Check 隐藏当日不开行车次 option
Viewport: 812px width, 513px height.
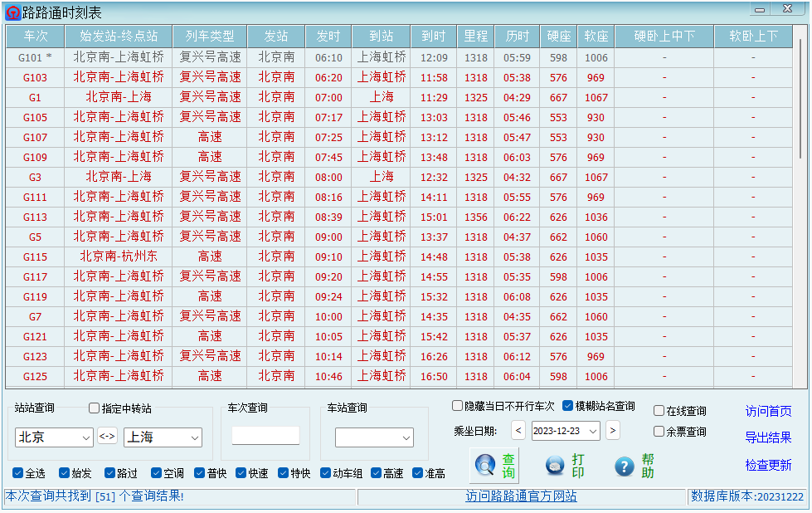(x=456, y=405)
